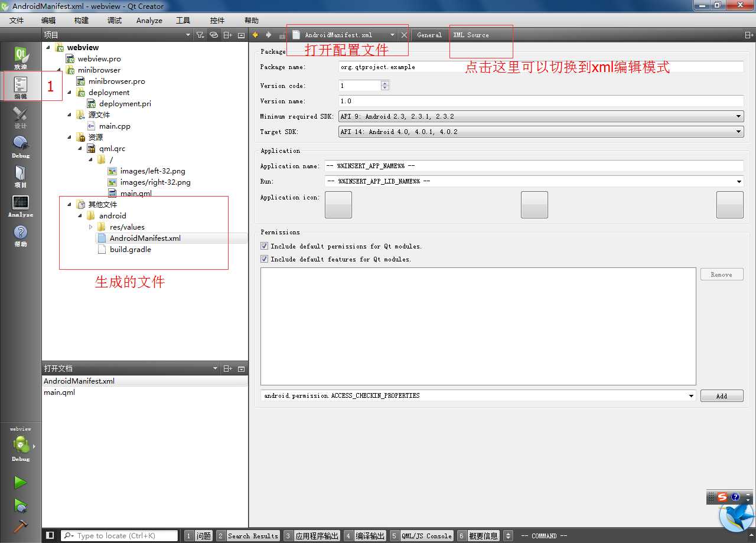Open the 构建 menu
The image size is (756, 543).
coord(82,20)
